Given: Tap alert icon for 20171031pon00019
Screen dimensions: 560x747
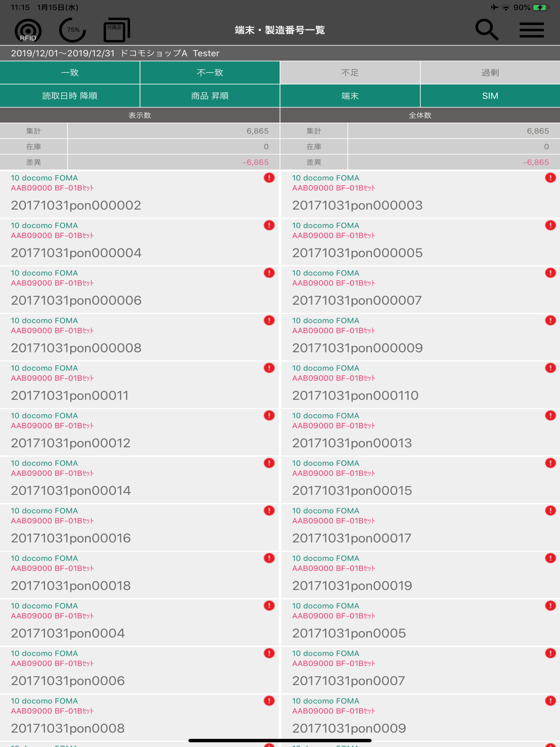Looking at the screenshot, I should point(550,559).
